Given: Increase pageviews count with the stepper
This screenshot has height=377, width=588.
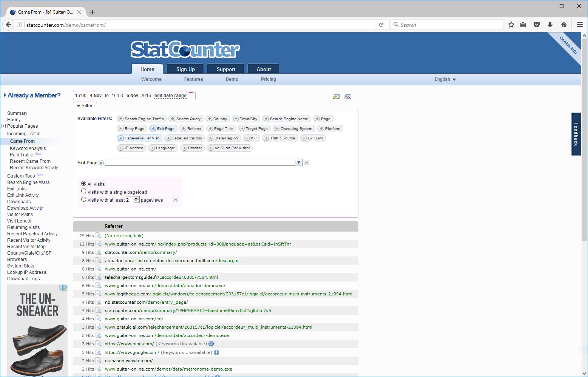Looking at the screenshot, I should point(136,198).
